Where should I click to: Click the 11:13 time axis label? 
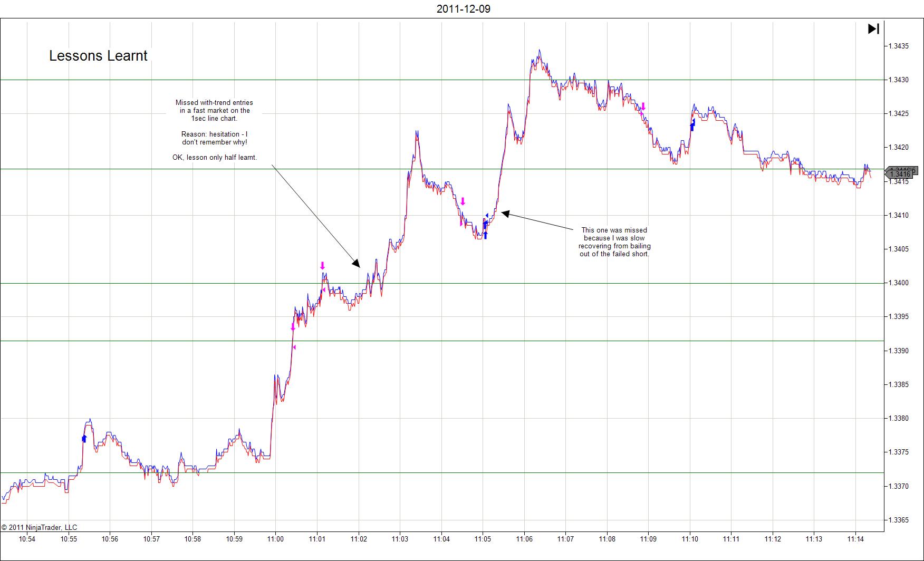814,539
